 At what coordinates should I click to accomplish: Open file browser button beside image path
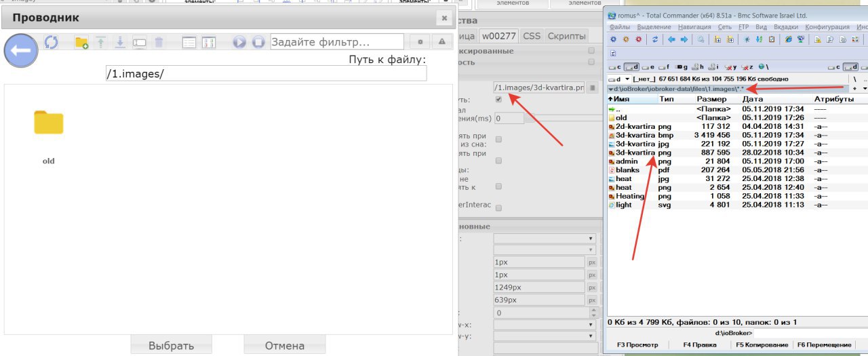coord(592,87)
